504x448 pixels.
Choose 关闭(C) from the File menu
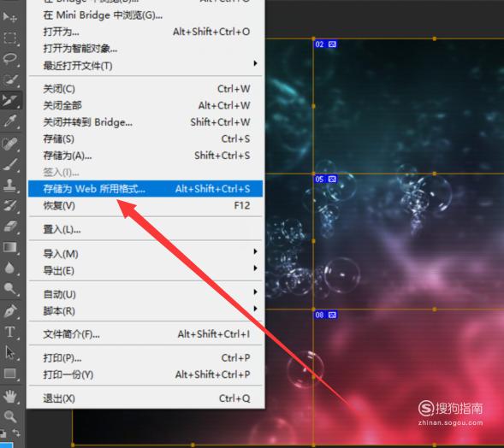point(145,89)
